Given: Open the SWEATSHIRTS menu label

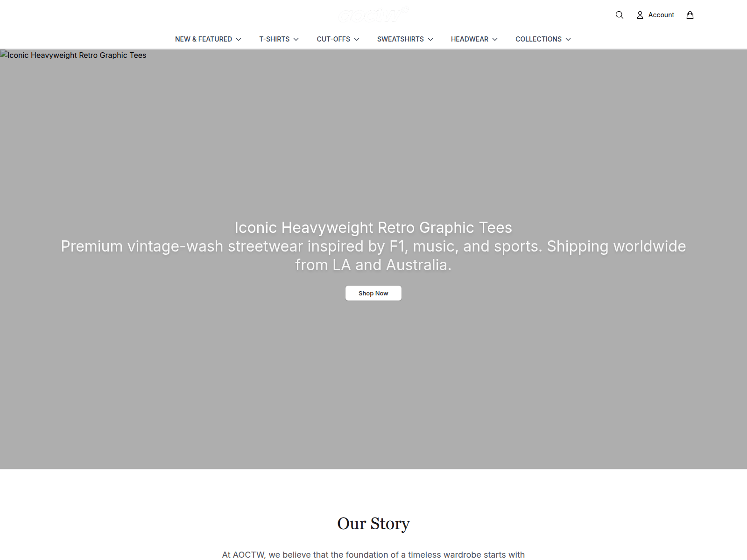Looking at the screenshot, I should pyautogui.click(x=401, y=39).
